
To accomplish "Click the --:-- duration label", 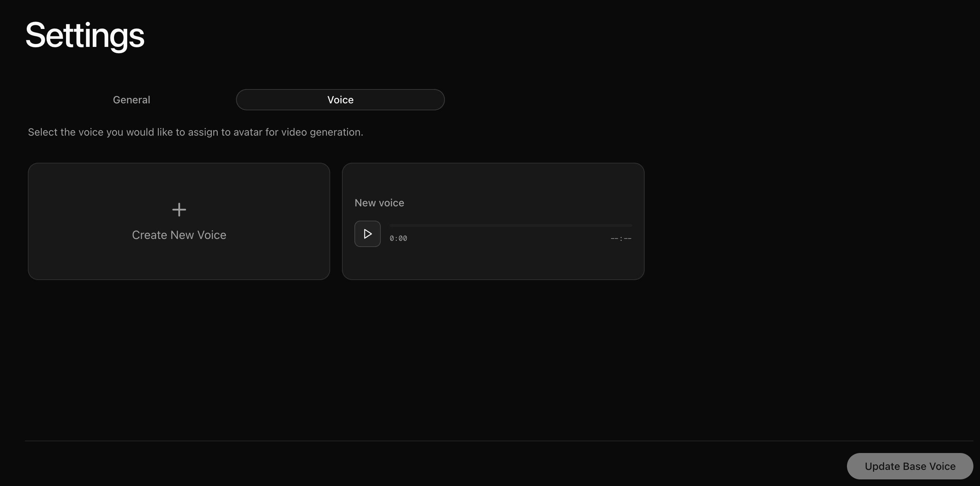I will click(621, 238).
